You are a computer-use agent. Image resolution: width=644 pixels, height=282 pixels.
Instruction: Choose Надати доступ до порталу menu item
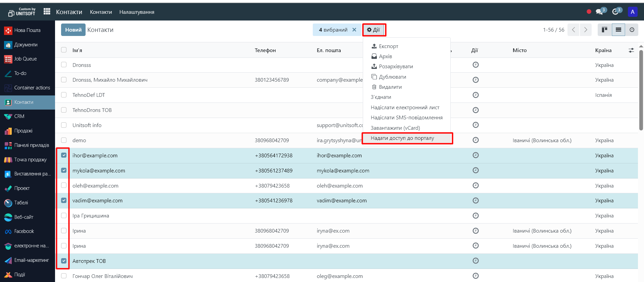(x=402, y=138)
